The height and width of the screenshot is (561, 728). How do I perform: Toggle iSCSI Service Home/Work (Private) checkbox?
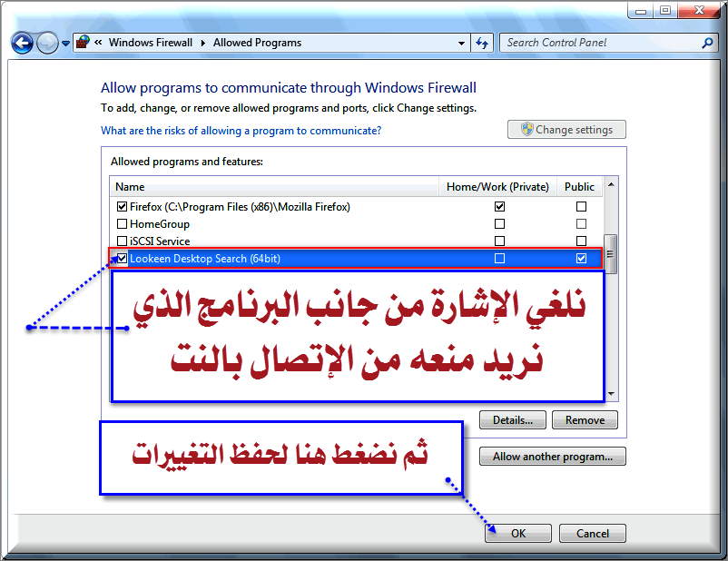pyautogui.click(x=499, y=241)
